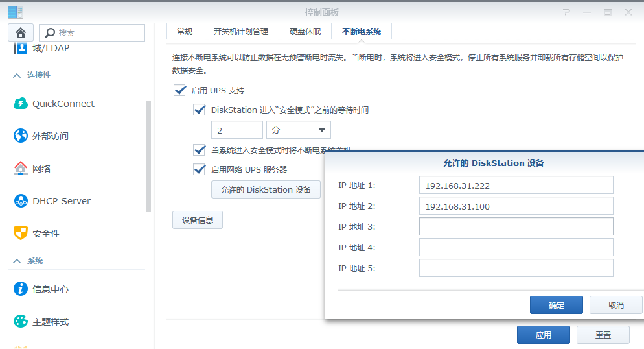Open the Control Panel home icon

pyautogui.click(x=21, y=32)
